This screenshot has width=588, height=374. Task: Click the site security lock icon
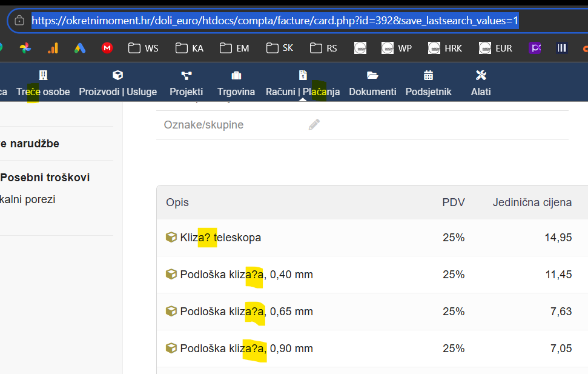pos(19,21)
